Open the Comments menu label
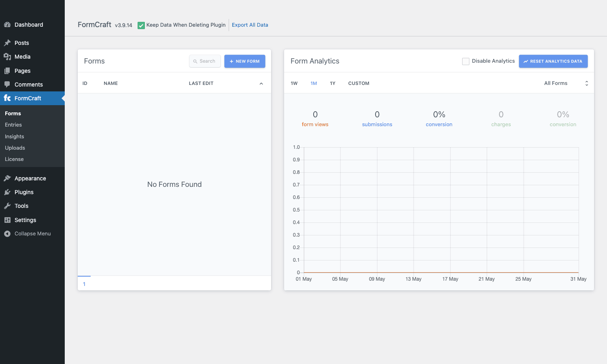This screenshot has width=607, height=364. [29, 85]
